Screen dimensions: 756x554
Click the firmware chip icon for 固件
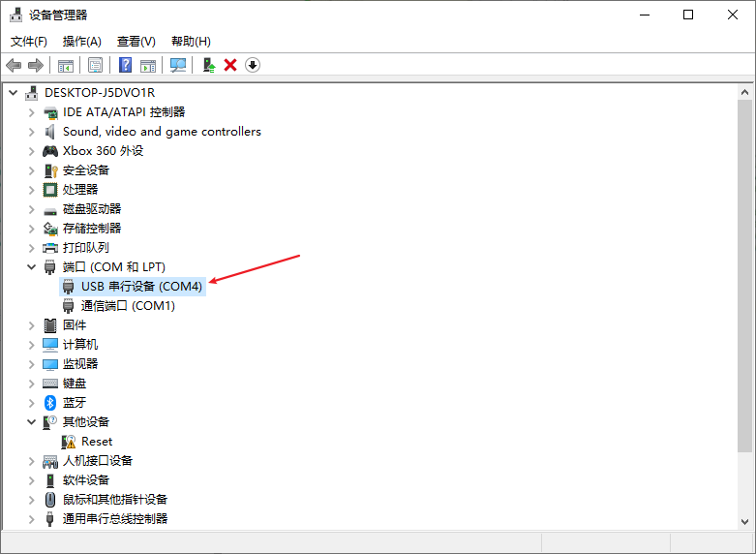[50, 325]
